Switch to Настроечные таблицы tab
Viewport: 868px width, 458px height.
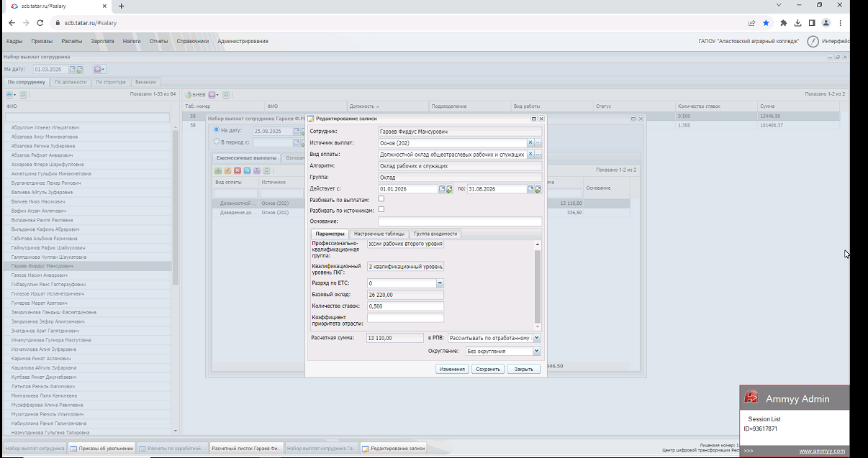point(379,234)
